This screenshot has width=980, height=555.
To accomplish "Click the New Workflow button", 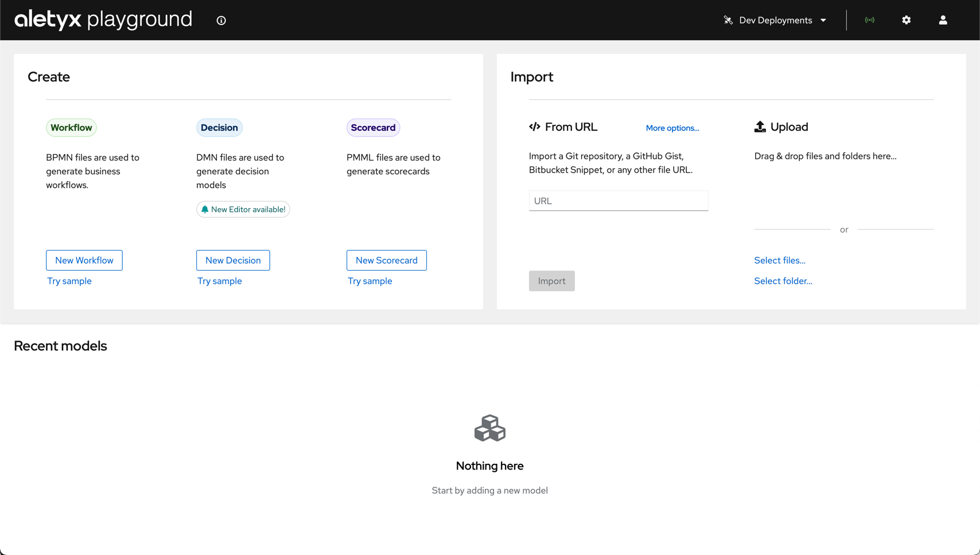I will tap(84, 260).
